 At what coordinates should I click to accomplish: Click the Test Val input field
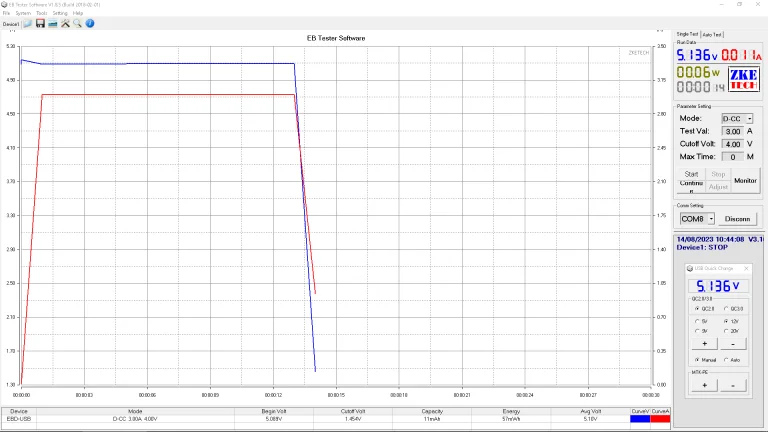click(x=732, y=131)
